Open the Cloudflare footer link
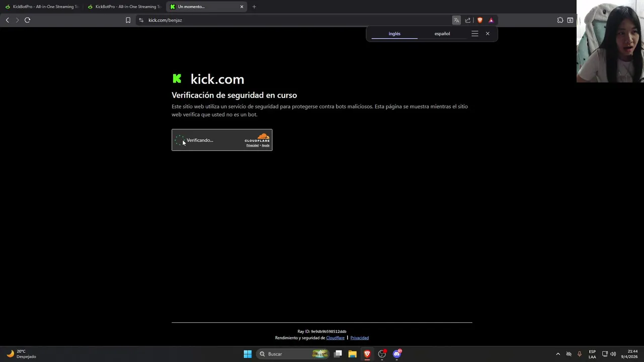 [x=335, y=338]
